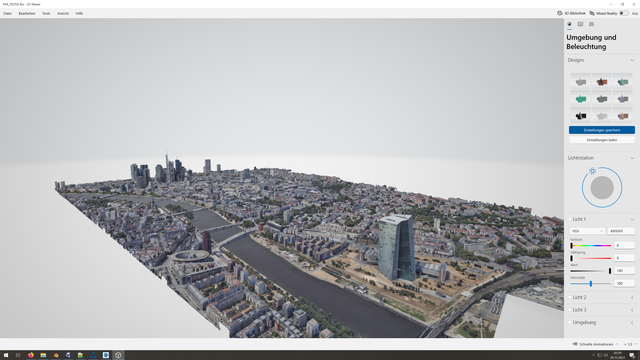Select the teal gray design preset in first row
The width and height of the screenshot is (640, 360).
[x=623, y=82]
